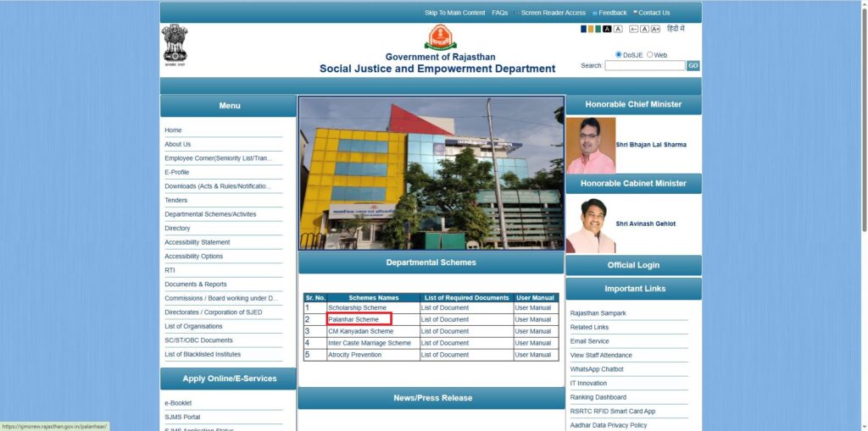Image resolution: width=868 pixels, height=431 pixels.
Task: Open Departmental Schemes/Activites menu item
Action: coord(210,214)
